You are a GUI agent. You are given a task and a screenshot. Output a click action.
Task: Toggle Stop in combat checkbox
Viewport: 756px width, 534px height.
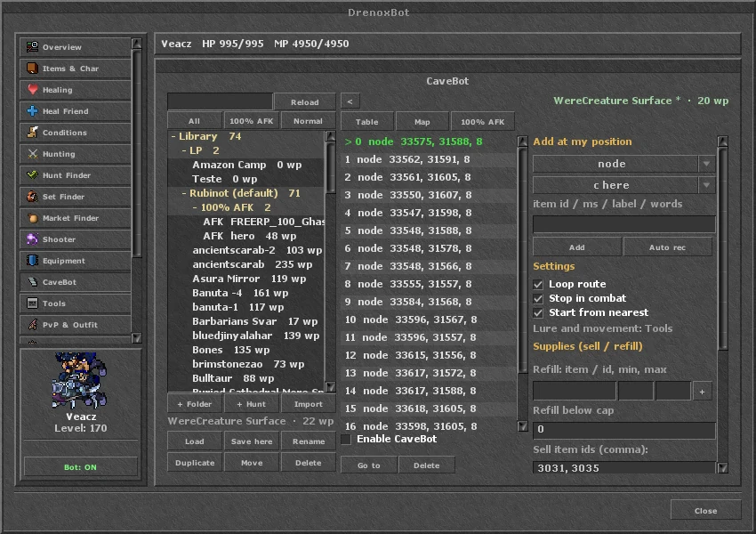538,299
